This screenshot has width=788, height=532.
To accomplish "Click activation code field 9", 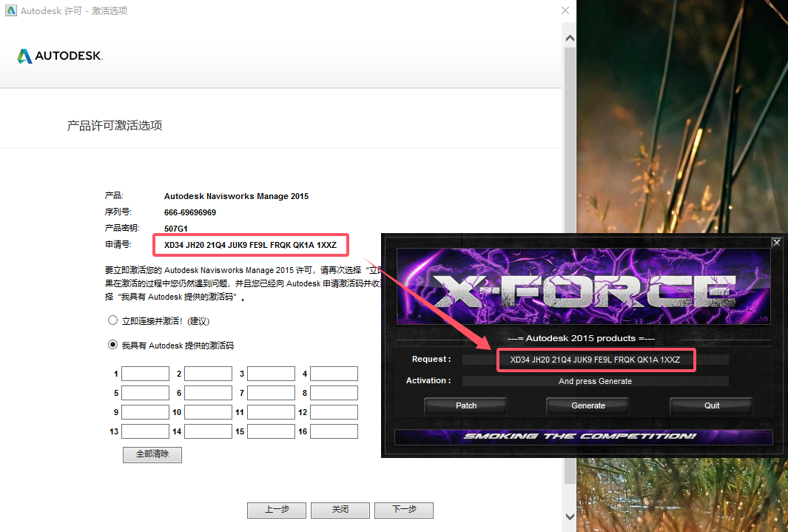I will coord(145,412).
